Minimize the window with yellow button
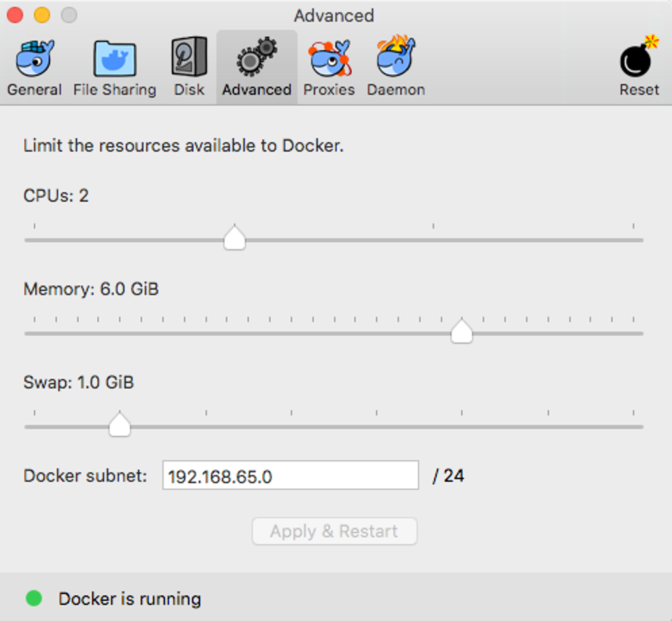This screenshot has width=672, height=621. click(42, 15)
